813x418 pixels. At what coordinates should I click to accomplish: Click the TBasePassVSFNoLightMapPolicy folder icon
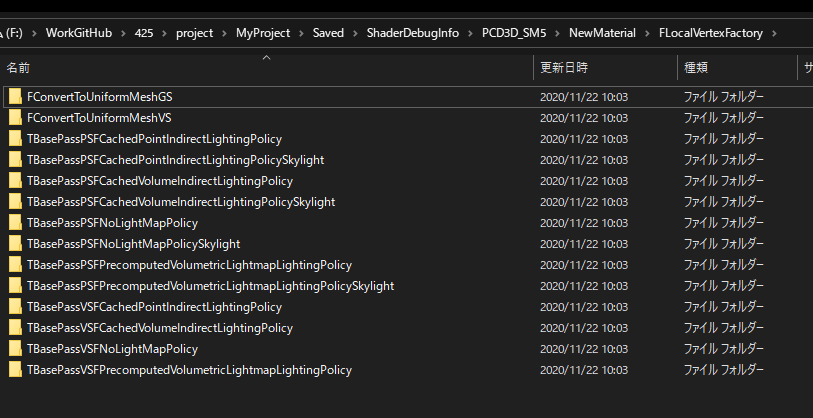[15, 349]
